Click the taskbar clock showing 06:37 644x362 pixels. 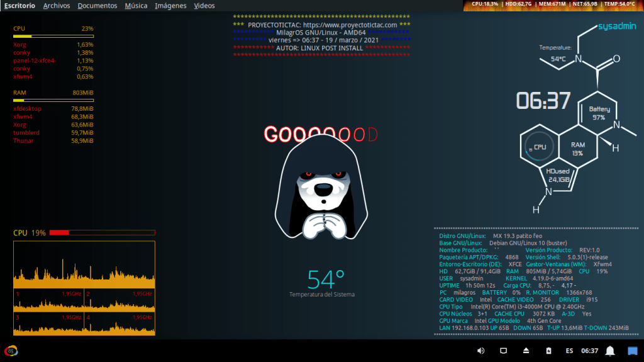tap(590, 351)
